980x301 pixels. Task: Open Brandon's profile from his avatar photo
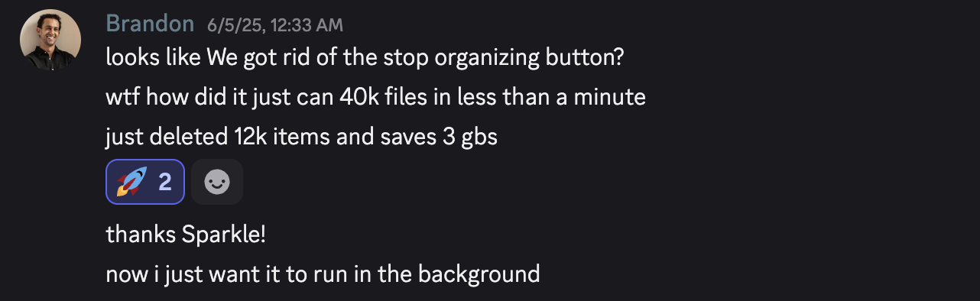tap(50, 40)
